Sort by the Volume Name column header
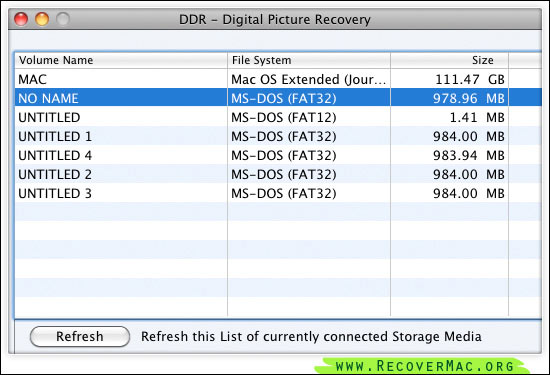550x375 pixels. 121,60
